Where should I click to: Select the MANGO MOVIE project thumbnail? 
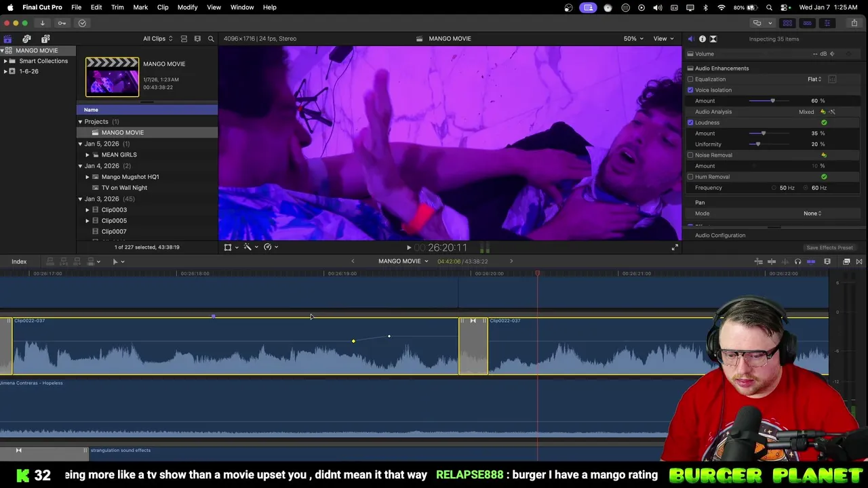(112, 77)
